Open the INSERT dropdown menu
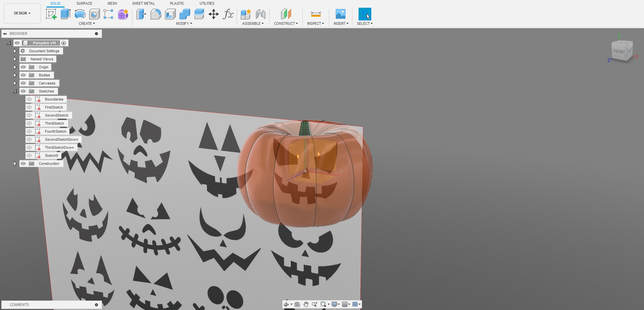The height and width of the screenshot is (310, 644). click(x=341, y=23)
